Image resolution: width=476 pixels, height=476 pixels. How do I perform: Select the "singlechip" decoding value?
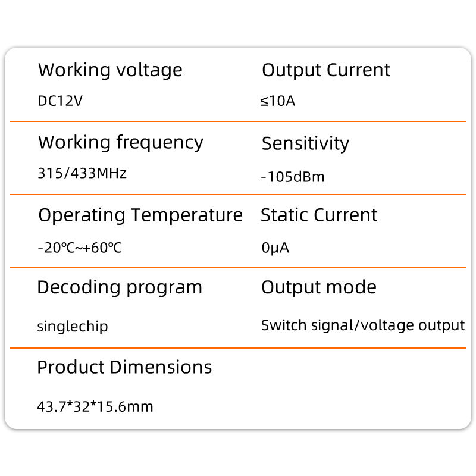(x=73, y=327)
